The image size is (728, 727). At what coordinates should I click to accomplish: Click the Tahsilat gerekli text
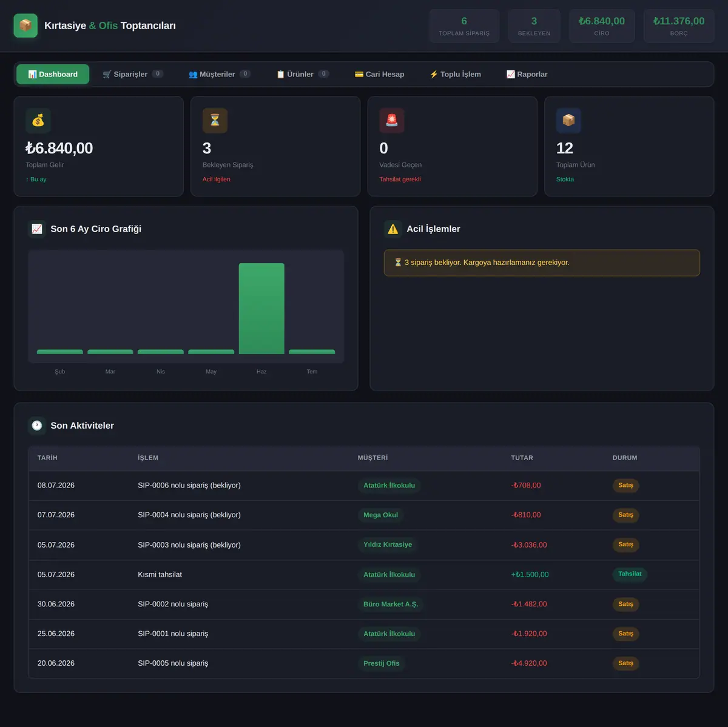[x=400, y=179]
